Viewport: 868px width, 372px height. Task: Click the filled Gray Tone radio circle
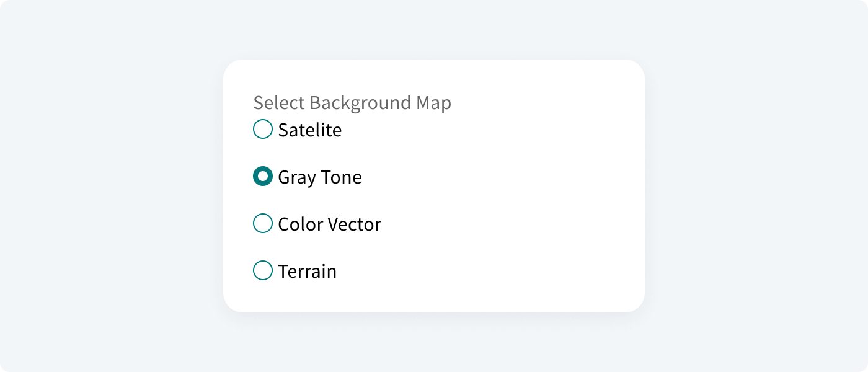(x=263, y=177)
